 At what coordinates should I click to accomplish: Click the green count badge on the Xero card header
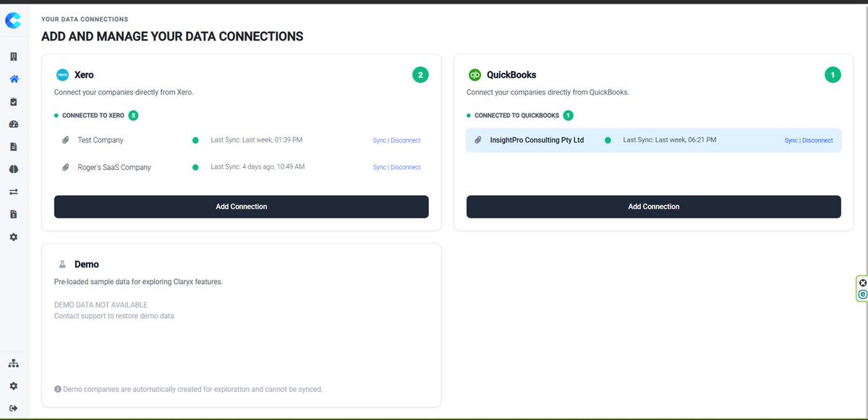coord(420,74)
